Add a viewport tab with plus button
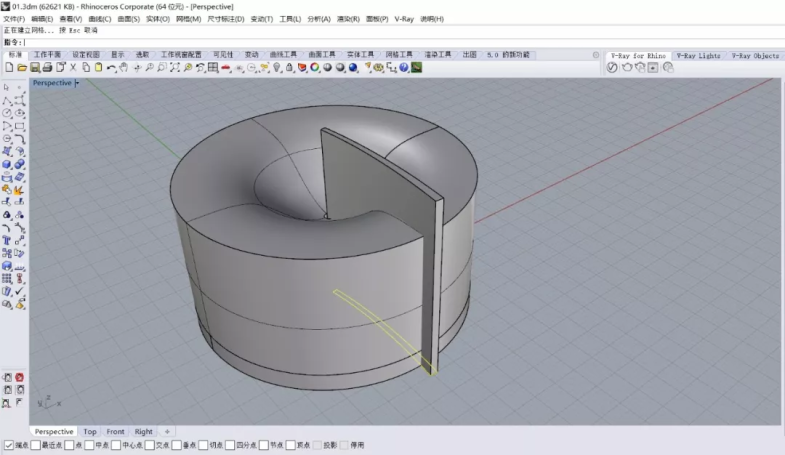785x455 pixels. [167, 432]
